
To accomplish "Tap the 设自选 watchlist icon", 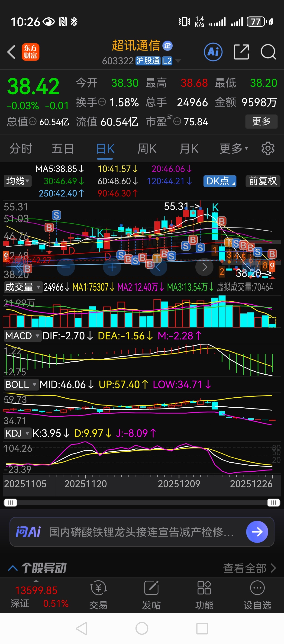I will coord(257,595).
